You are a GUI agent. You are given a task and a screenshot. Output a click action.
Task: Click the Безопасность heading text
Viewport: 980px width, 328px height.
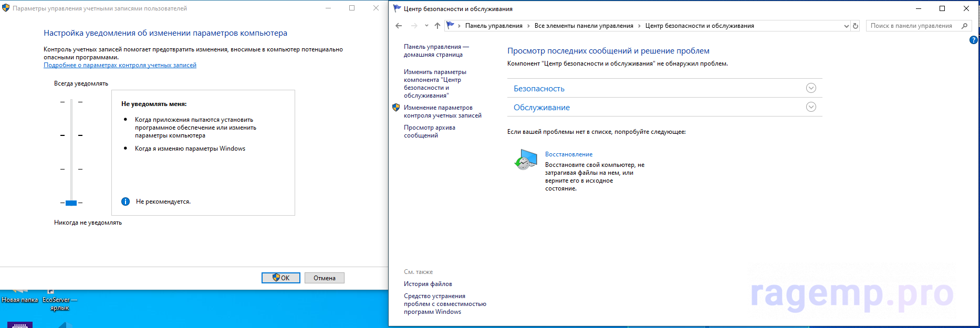pyautogui.click(x=539, y=89)
